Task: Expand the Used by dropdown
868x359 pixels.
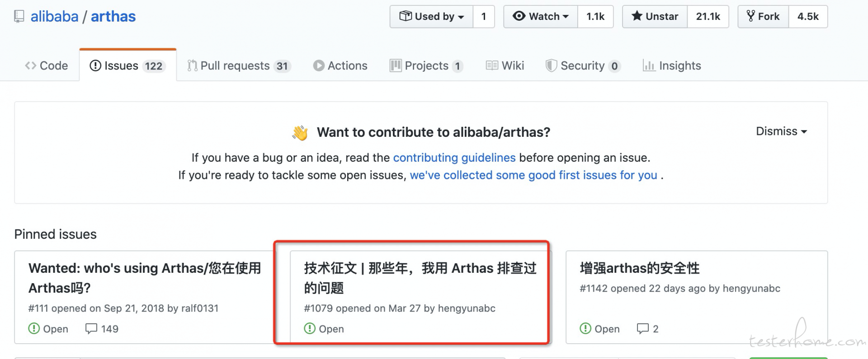Action: pos(432,17)
